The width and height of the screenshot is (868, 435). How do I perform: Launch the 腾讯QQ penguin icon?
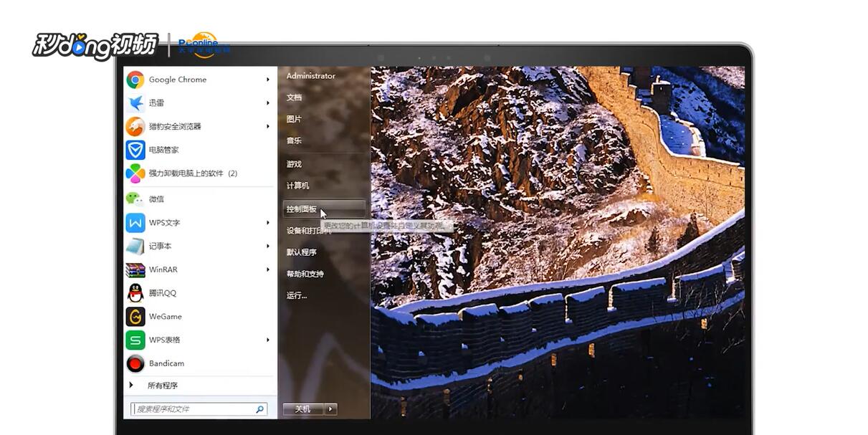135,293
